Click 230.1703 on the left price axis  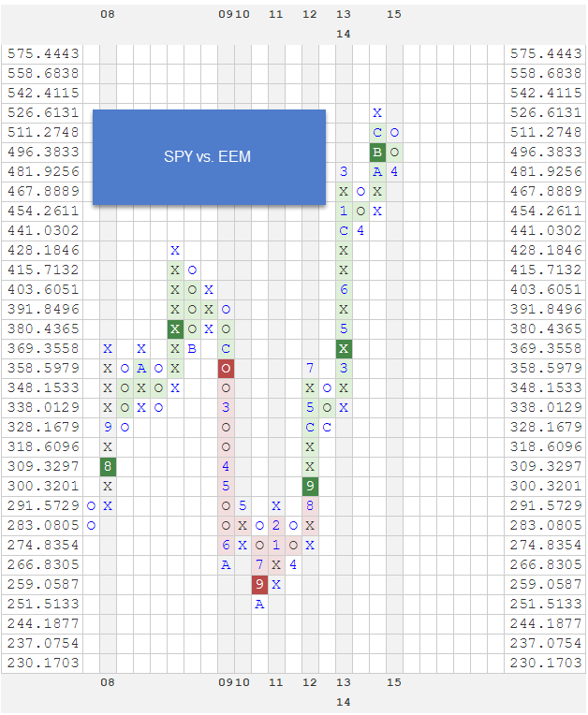(43, 663)
